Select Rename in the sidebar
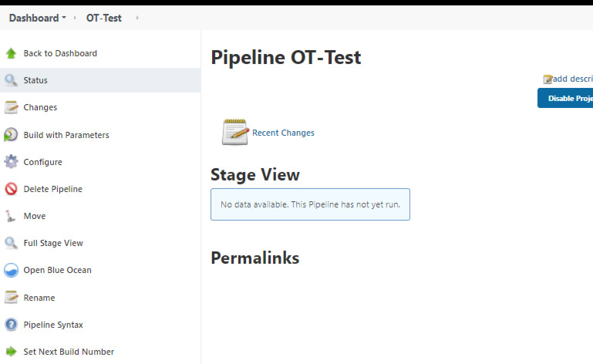Image resolution: width=593 pixels, height=364 pixels. 39,298
